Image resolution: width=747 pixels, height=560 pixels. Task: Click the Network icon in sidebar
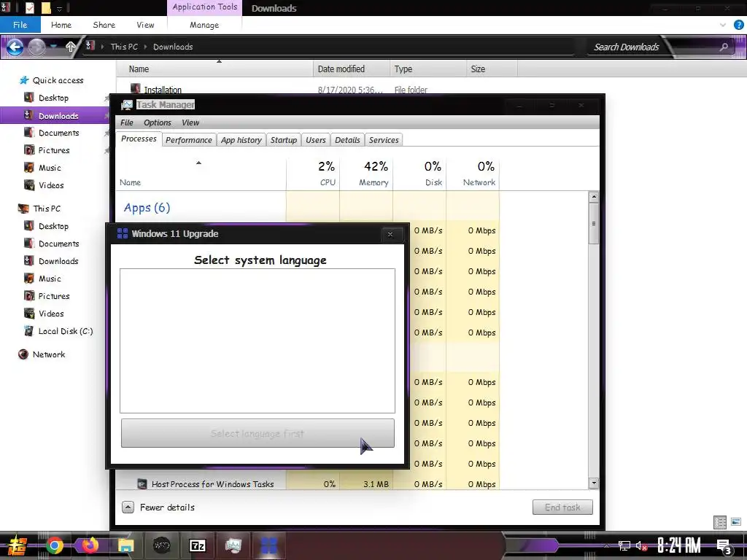point(23,354)
